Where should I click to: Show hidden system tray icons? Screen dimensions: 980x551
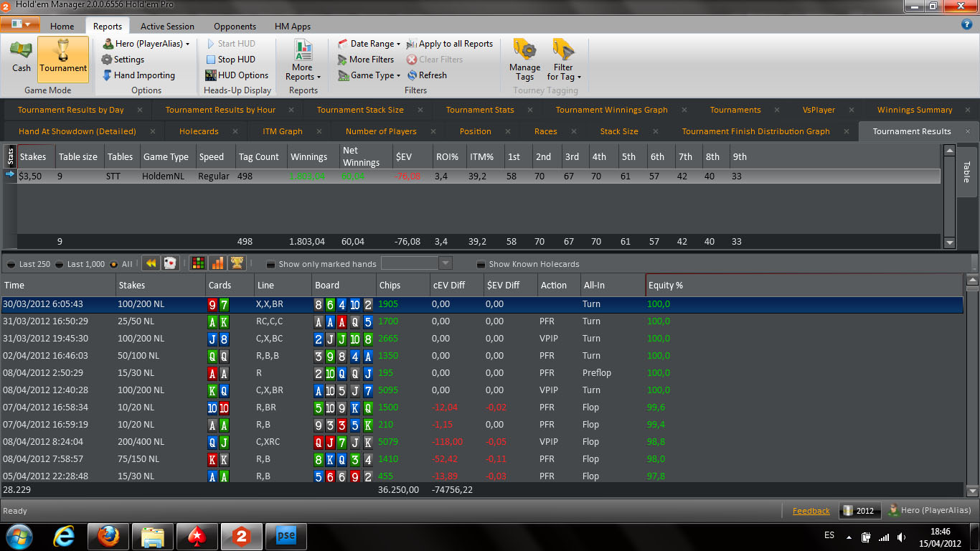click(x=848, y=537)
